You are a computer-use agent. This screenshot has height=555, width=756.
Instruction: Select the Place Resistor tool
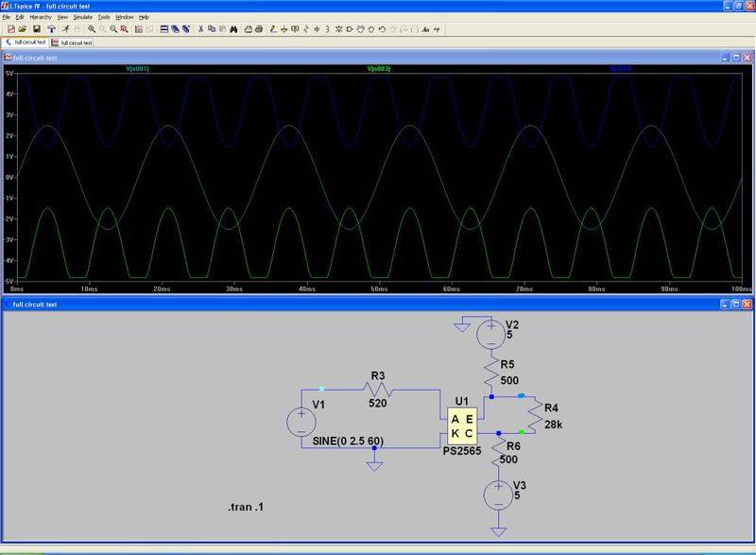[x=305, y=29]
